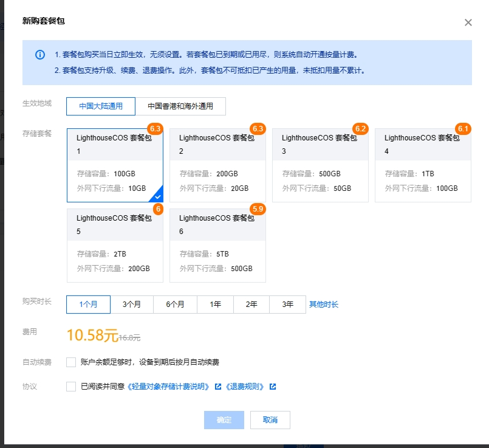
Task: Set purchase duration to 2年
Action: (x=251, y=304)
